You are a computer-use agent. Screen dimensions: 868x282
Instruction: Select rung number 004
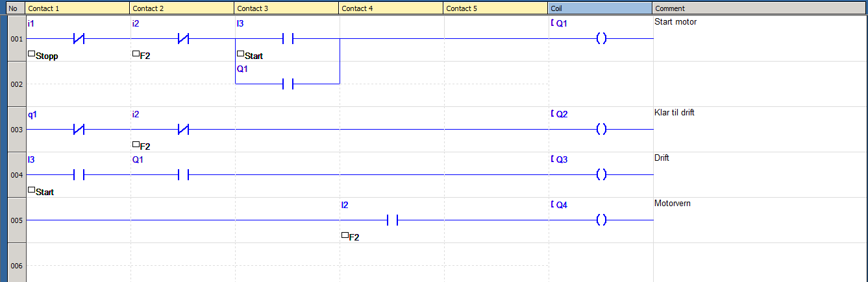coord(16,175)
